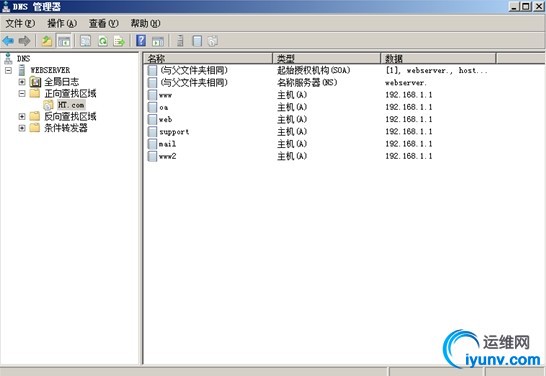Image resolution: width=546 pixels, height=376 pixels.
Task: Click the 正向查找区域 folder icon
Action: (34, 93)
